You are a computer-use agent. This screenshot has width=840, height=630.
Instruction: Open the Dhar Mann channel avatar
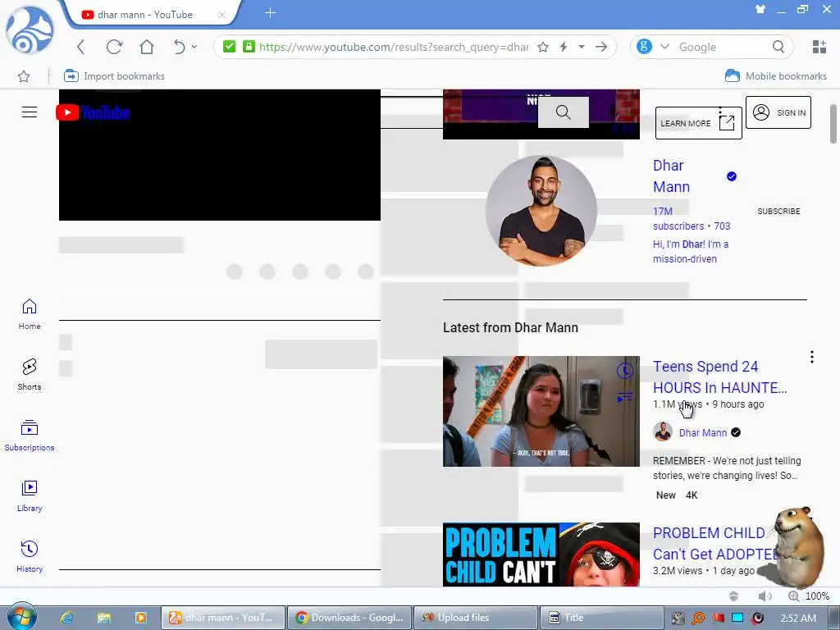[x=541, y=211]
